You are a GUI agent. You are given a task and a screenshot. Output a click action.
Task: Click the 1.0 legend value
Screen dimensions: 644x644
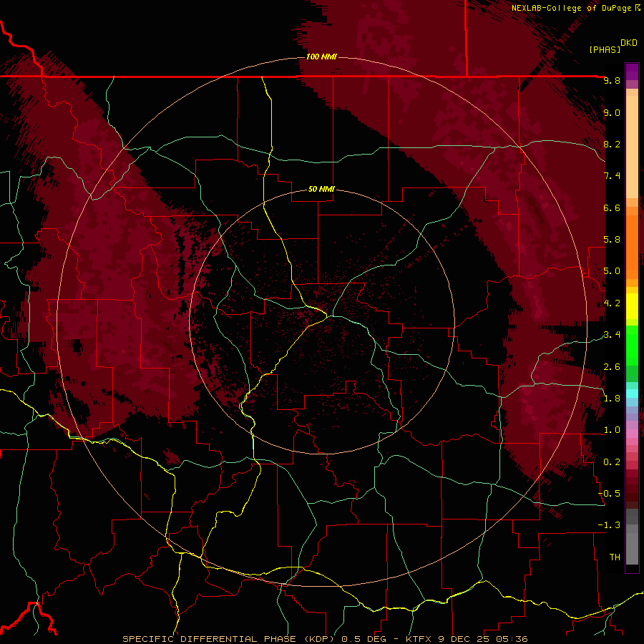click(612, 430)
